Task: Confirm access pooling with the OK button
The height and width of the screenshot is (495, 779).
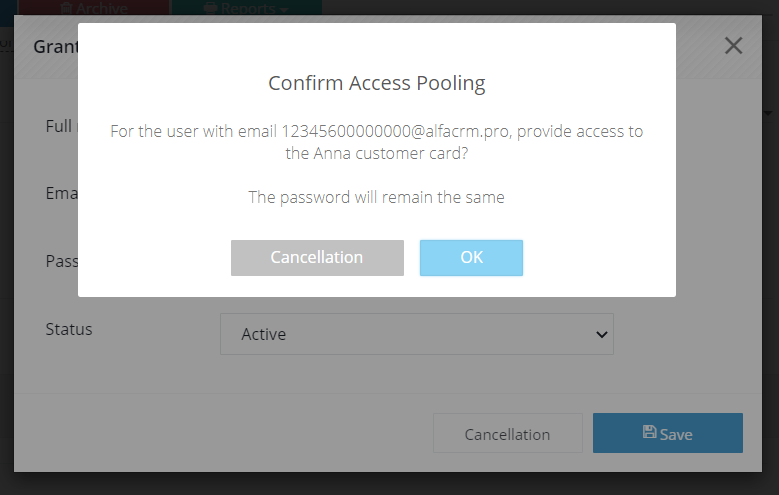Action: (471, 257)
